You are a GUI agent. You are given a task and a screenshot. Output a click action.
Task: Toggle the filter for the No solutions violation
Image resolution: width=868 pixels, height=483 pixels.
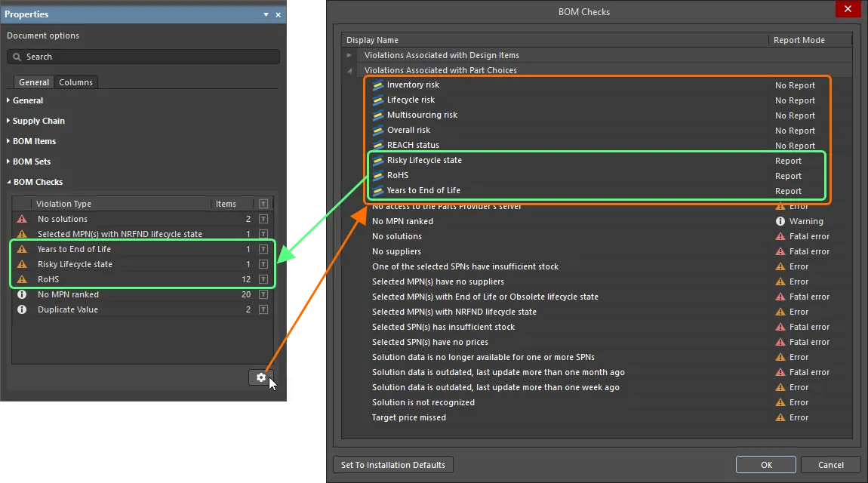click(263, 219)
